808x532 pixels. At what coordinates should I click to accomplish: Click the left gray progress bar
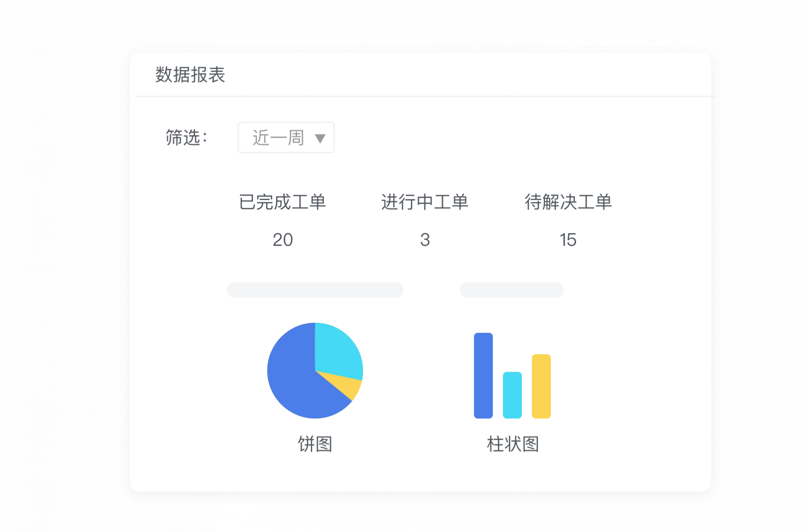point(315,290)
